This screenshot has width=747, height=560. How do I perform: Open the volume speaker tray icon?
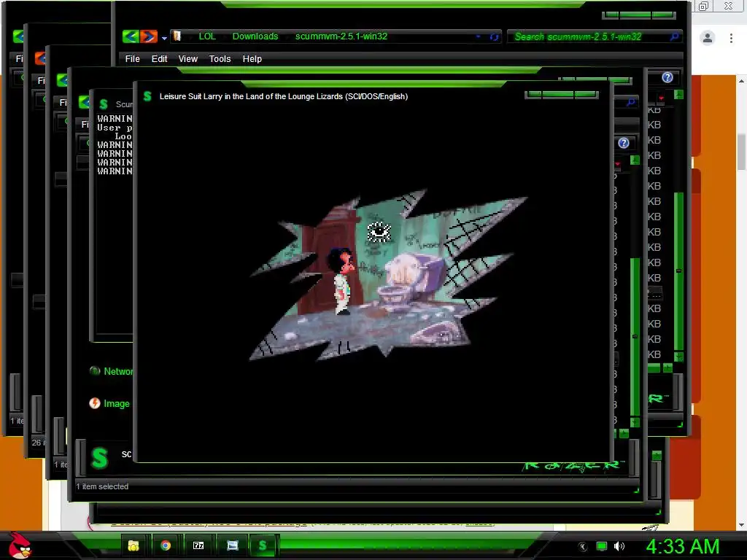pyautogui.click(x=619, y=546)
